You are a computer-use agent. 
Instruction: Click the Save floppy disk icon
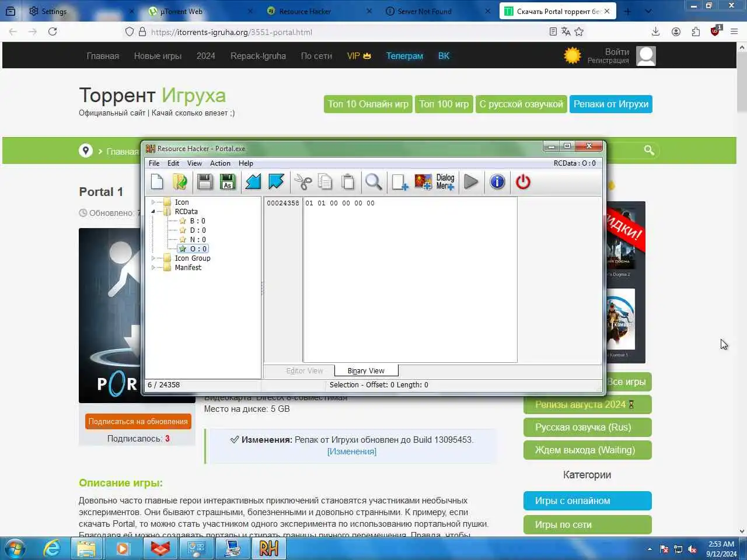[x=205, y=182]
